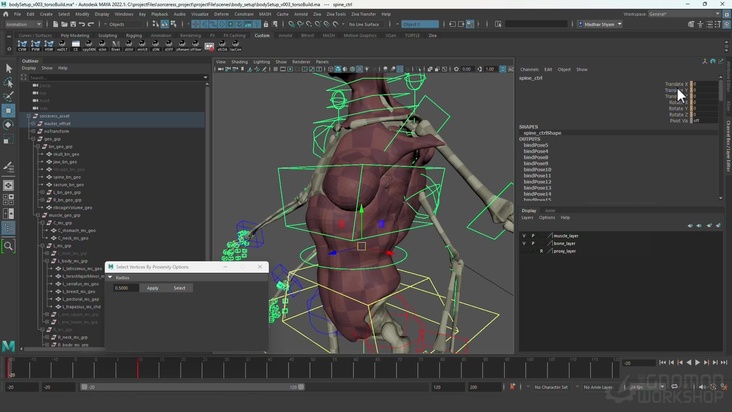The width and height of the screenshot is (732, 412).
Task: Click the Undo arrow in status line
Action: [82, 24]
